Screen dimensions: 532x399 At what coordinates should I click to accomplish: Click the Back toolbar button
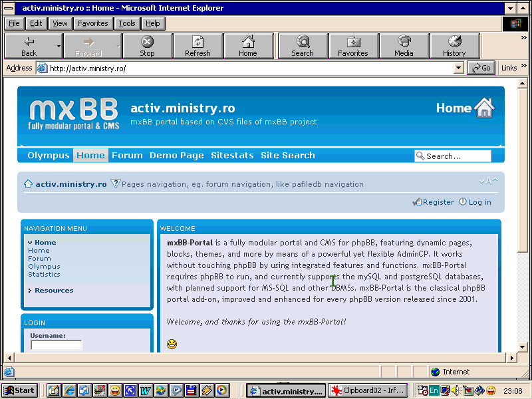(x=29, y=46)
